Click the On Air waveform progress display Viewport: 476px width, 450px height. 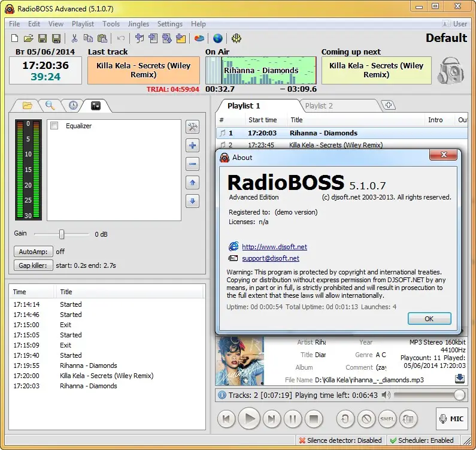[261, 71]
